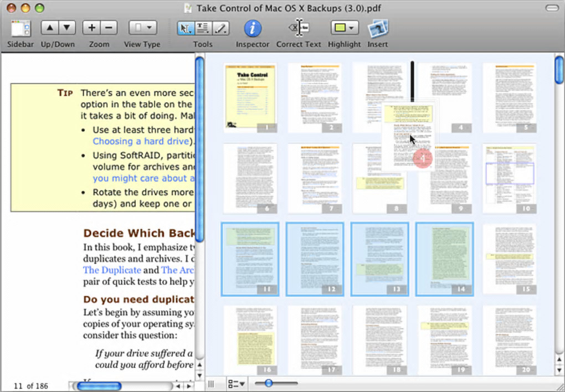565x392 pixels.
Task: Open 'The Duplicate' link
Action: coord(112,270)
